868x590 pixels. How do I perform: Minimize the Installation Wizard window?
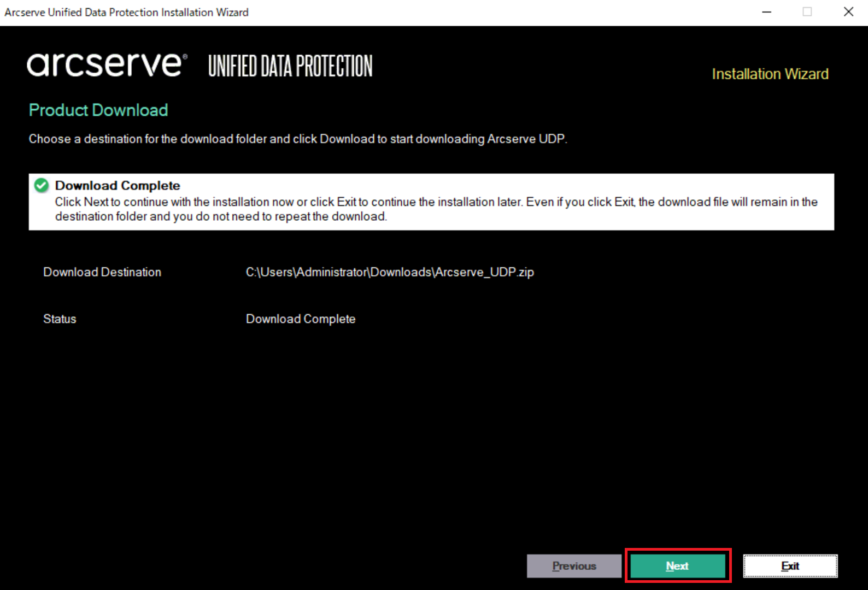point(767,12)
